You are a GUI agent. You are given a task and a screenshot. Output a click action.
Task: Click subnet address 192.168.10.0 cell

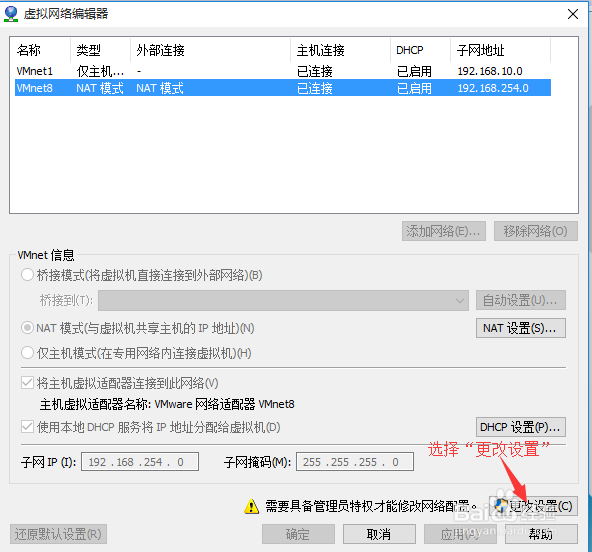(490, 71)
